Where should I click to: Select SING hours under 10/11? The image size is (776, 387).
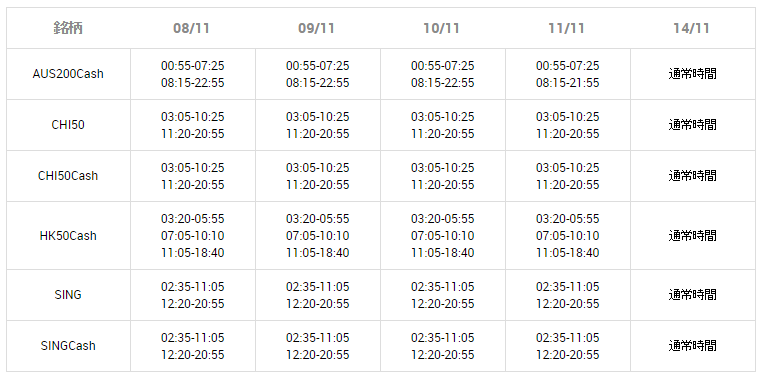point(442,295)
